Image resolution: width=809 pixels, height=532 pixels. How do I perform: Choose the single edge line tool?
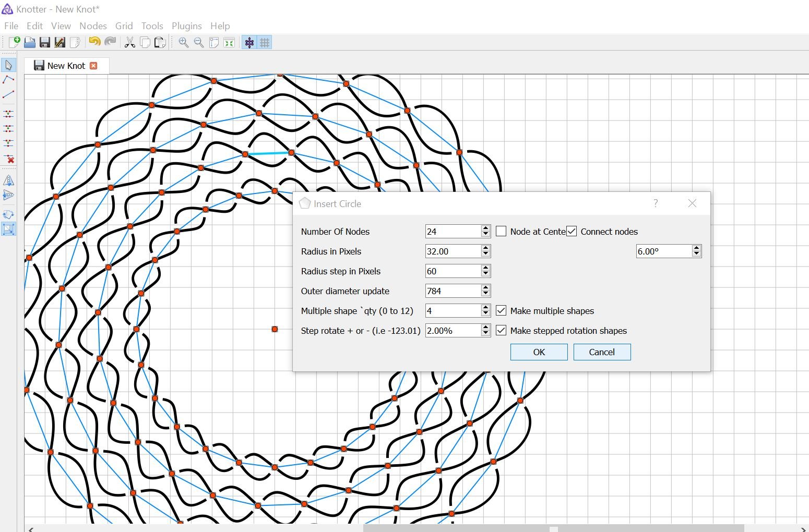click(x=8, y=94)
